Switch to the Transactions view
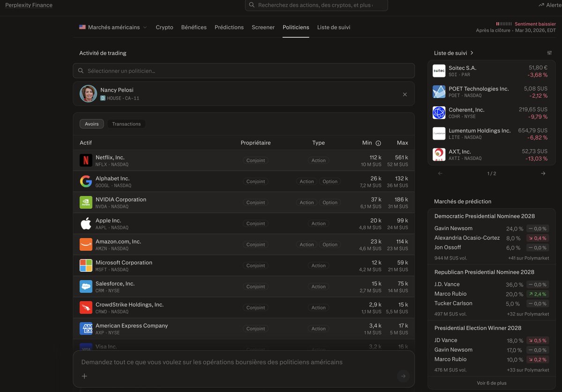Image resolution: width=562 pixels, height=392 pixels. [126, 124]
